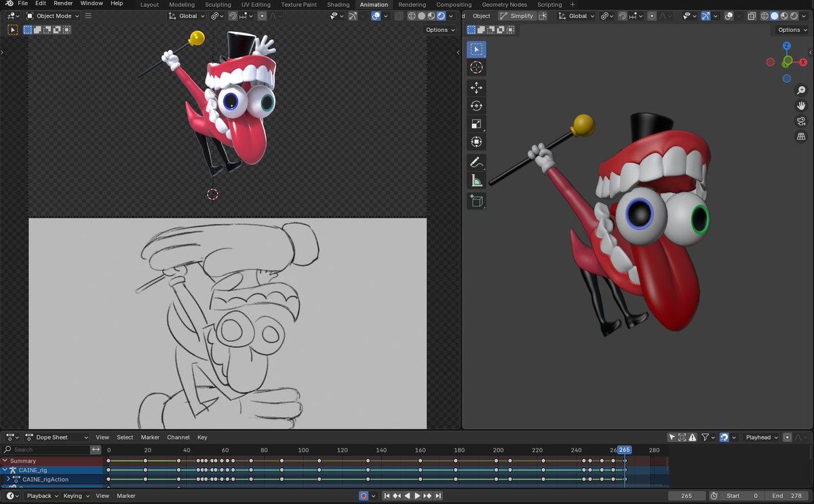814x504 pixels.
Task: Expand the CAINE_rigAction channel
Action: (8, 480)
